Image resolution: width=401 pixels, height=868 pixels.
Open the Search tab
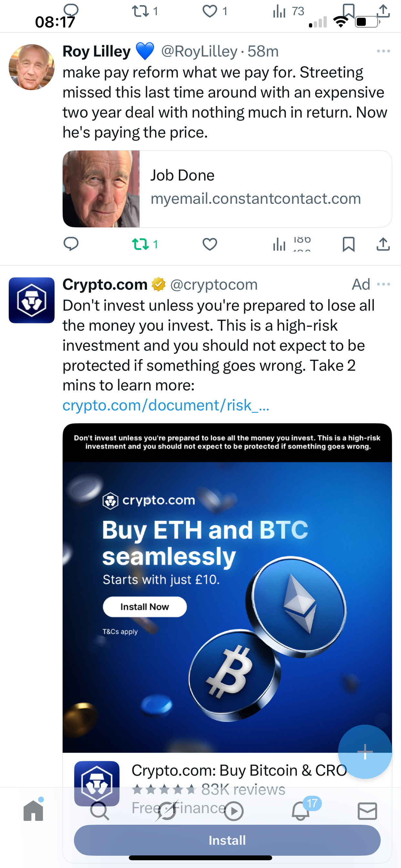coord(100,811)
